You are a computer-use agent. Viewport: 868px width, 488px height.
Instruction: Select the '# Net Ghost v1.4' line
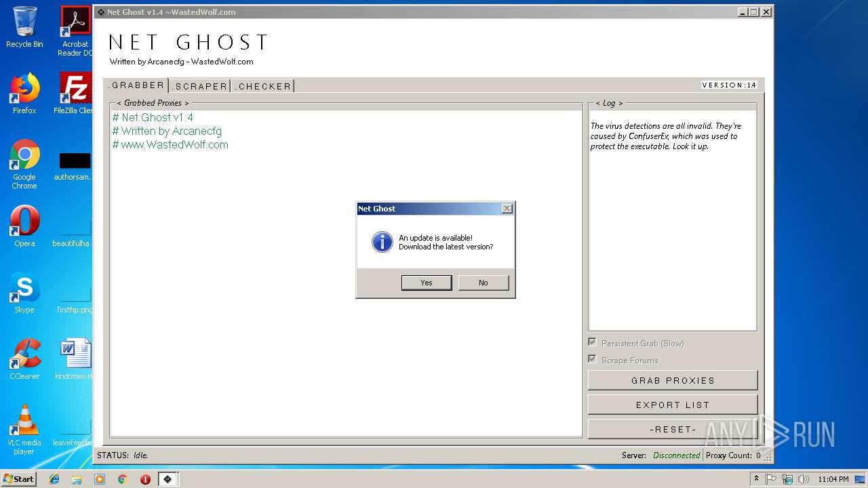pyautogui.click(x=153, y=117)
